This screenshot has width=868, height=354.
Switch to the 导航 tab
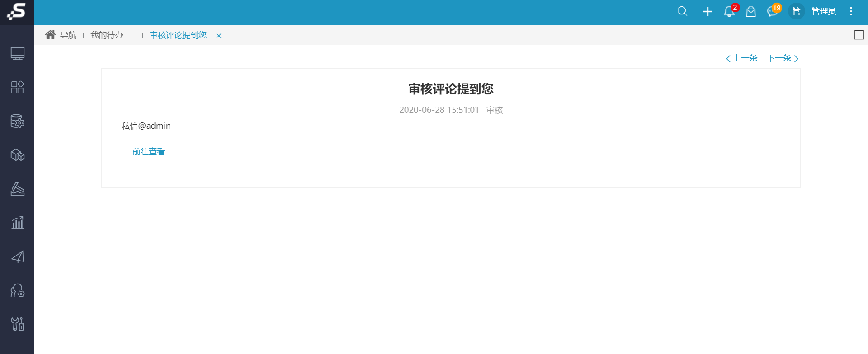[68, 35]
